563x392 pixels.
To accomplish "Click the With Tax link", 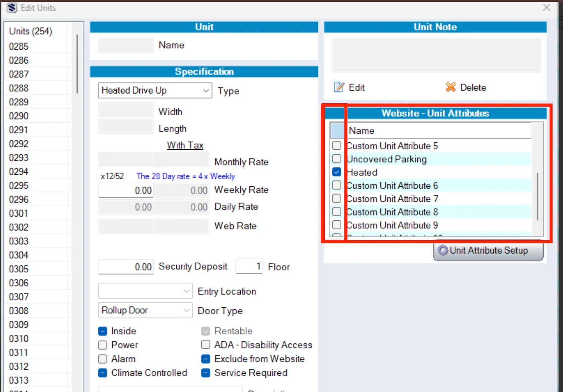I will [x=185, y=145].
